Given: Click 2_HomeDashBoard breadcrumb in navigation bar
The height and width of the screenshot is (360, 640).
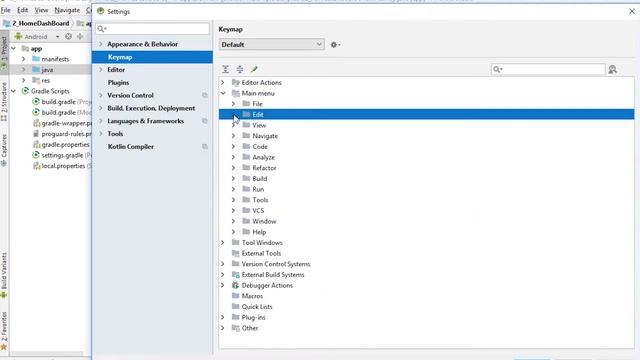Looking at the screenshot, I should [x=40, y=23].
